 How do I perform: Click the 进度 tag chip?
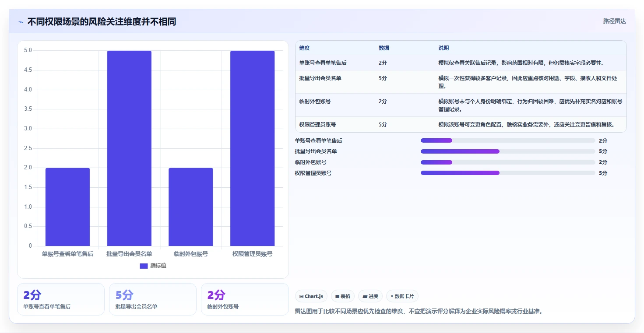[370, 296]
